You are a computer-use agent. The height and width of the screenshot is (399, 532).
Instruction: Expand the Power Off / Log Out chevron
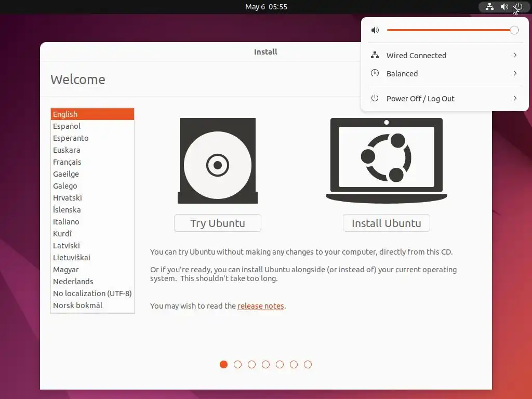tap(515, 98)
